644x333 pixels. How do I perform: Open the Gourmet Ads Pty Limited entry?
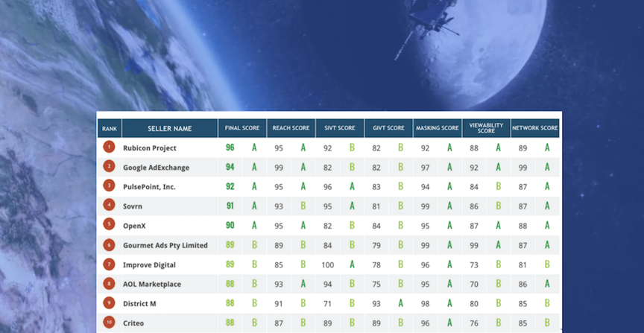pyautogui.click(x=165, y=246)
